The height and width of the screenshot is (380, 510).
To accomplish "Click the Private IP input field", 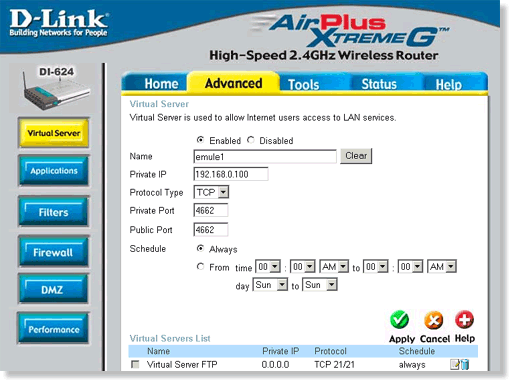I will (x=231, y=174).
